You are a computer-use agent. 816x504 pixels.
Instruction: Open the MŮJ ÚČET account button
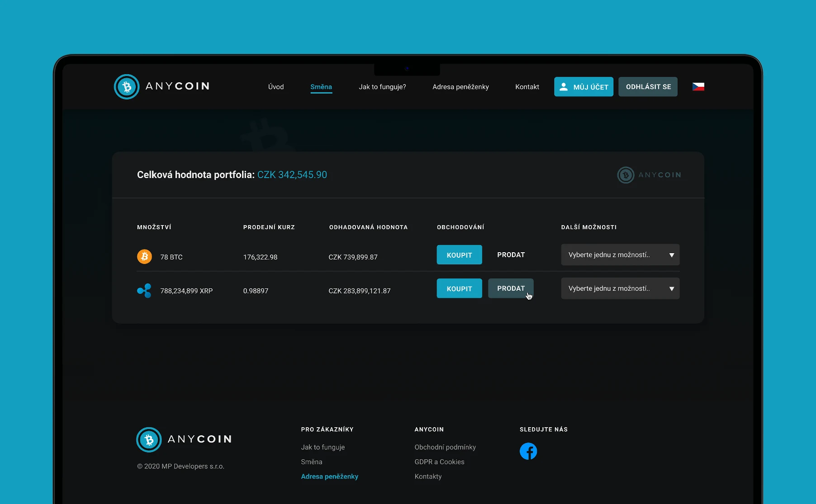pyautogui.click(x=584, y=87)
